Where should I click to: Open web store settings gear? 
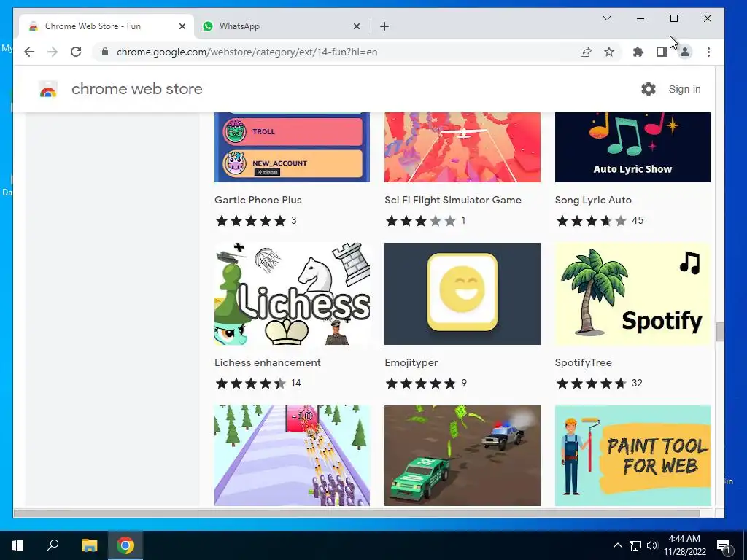point(648,89)
